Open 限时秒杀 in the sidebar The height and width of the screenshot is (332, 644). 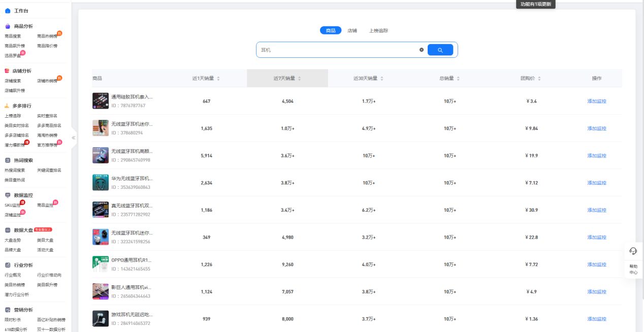tap(13, 320)
